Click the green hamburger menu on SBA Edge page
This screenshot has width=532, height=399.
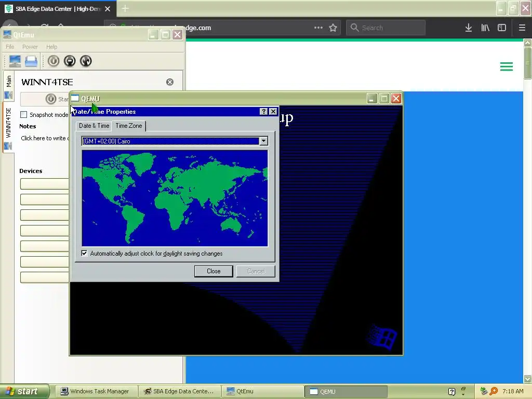pos(507,66)
